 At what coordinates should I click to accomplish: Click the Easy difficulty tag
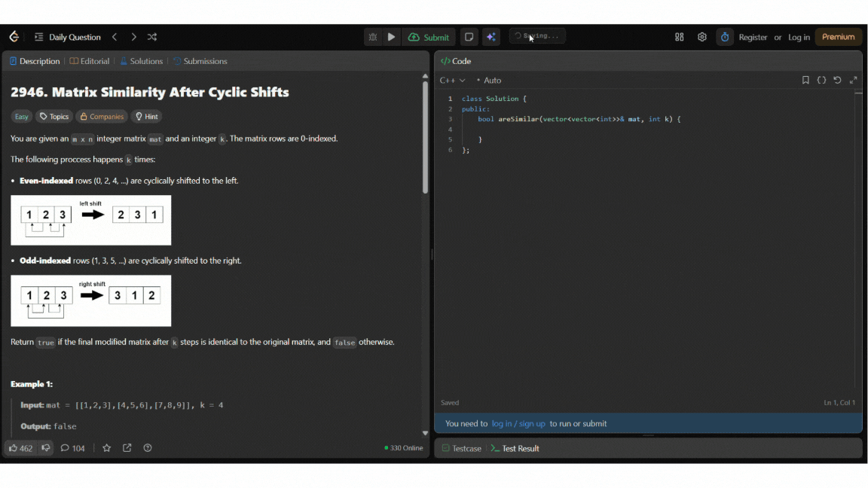click(22, 116)
